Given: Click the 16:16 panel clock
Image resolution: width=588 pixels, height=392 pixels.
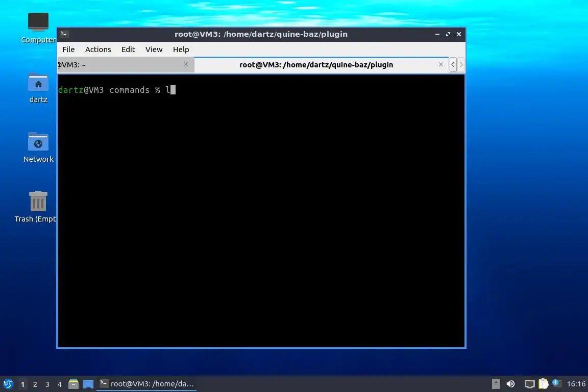Looking at the screenshot, I should point(576,384).
